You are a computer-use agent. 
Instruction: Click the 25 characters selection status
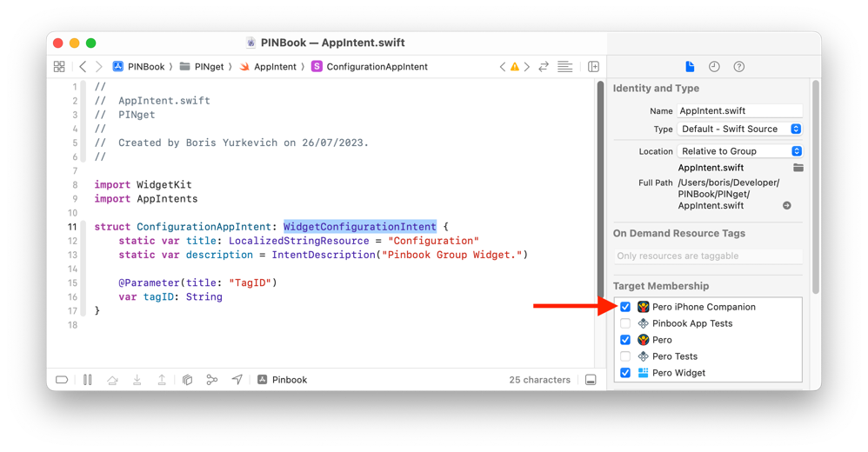540,380
